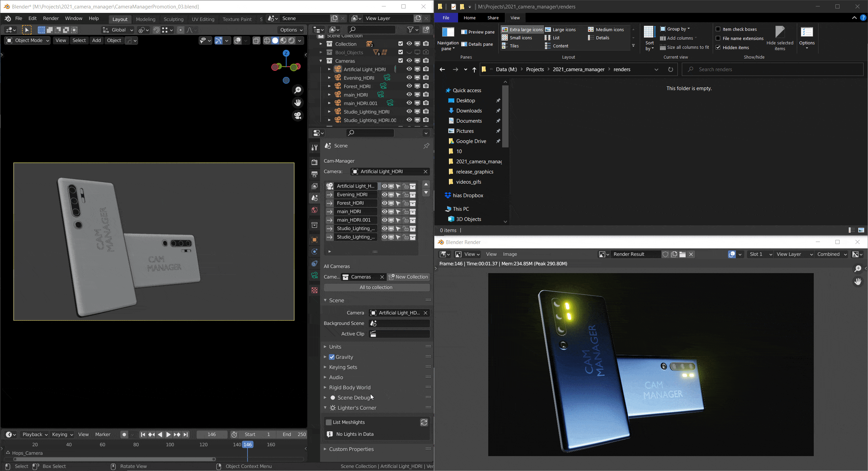Click the Lighter's Corner refresh icon
Viewport: 868px width, 471px height.
pos(424,422)
